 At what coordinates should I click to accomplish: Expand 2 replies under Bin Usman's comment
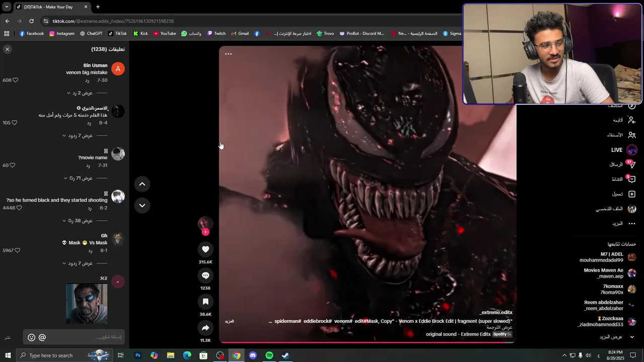[83, 93]
